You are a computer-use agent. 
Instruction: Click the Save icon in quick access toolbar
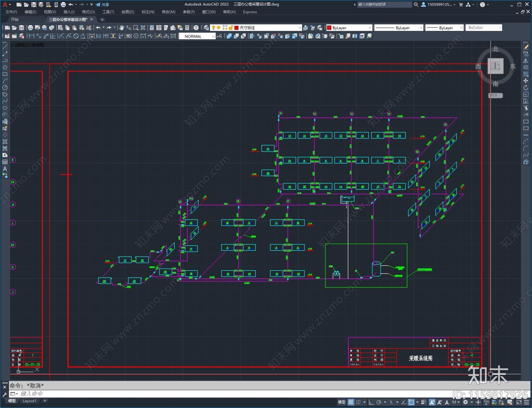pyautogui.click(x=34, y=5)
